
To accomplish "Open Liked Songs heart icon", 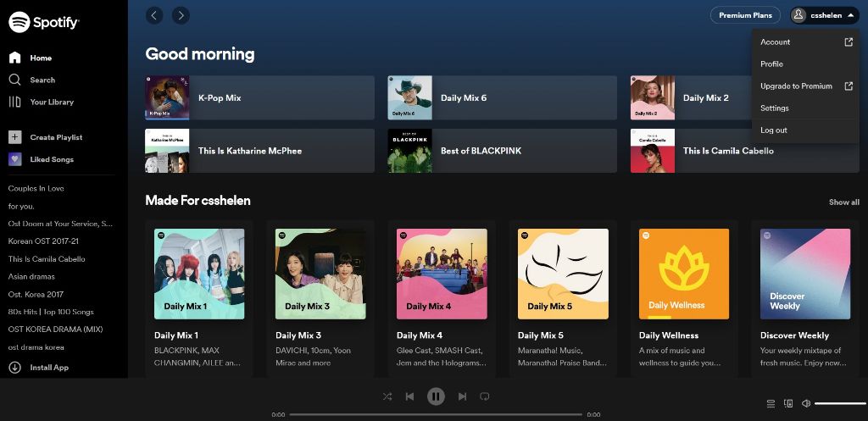I will coord(15,159).
